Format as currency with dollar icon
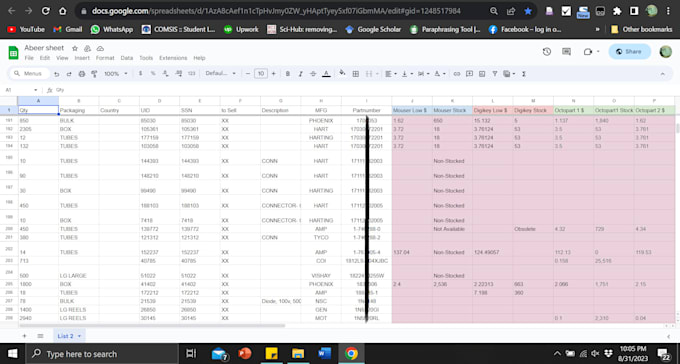 (141, 74)
